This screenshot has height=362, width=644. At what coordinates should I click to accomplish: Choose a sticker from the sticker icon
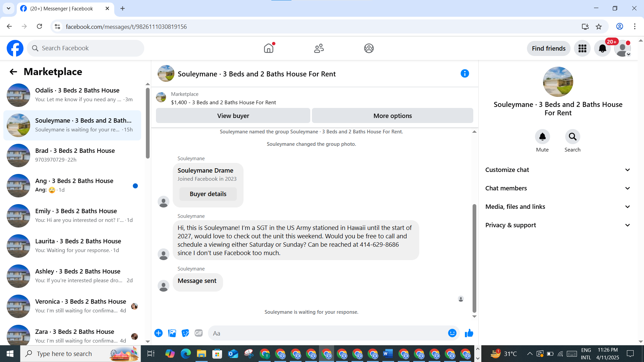(x=185, y=333)
